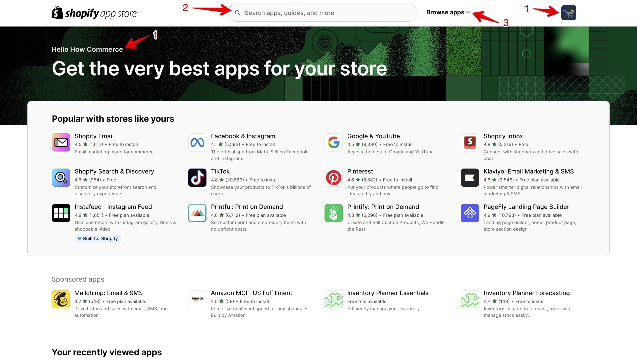637x364 pixels.
Task: Open Printful: Print on Demand link
Action: coord(247,207)
